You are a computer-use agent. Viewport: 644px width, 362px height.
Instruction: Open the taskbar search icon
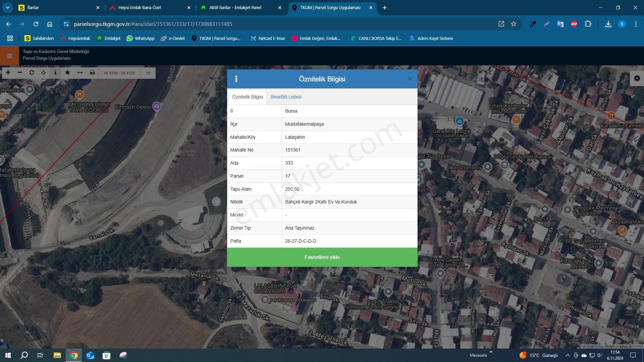pyautogui.click(x=24, y=355)
